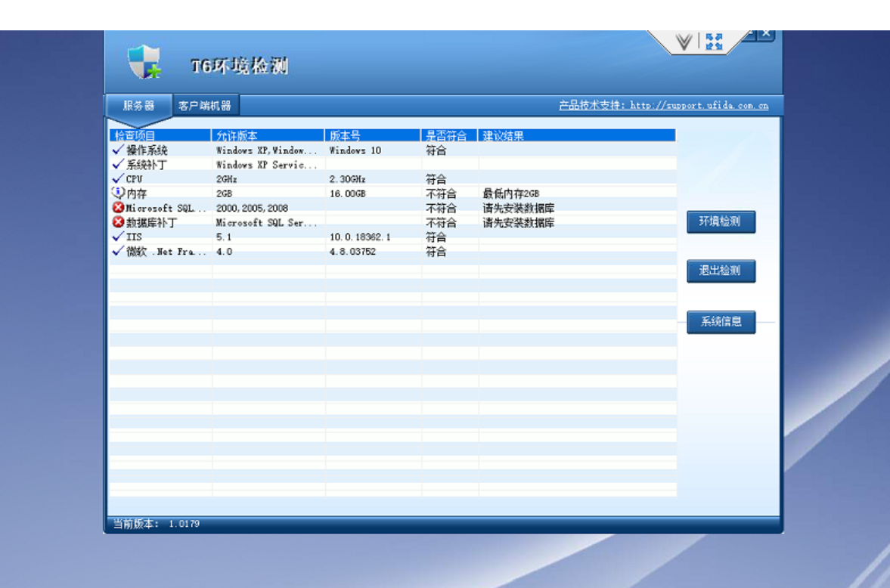Screen dimensions: 890x588
Task: Click the checkmark icon of 操作系统 row
Action: click(x=118, y=150)
